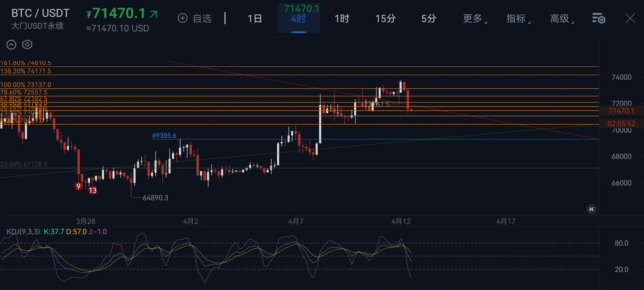This screenshot has height=290, width=644.
Task: Switch to the 1日 timeframe tab
Action: (255, 19)
